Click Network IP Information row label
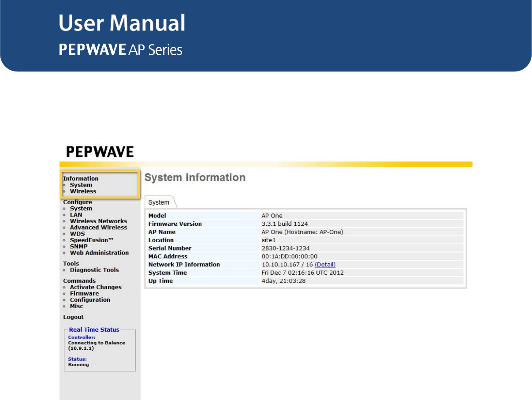This screenshot has height=400, width=532. pyautogui.click(x=184, y=265)
